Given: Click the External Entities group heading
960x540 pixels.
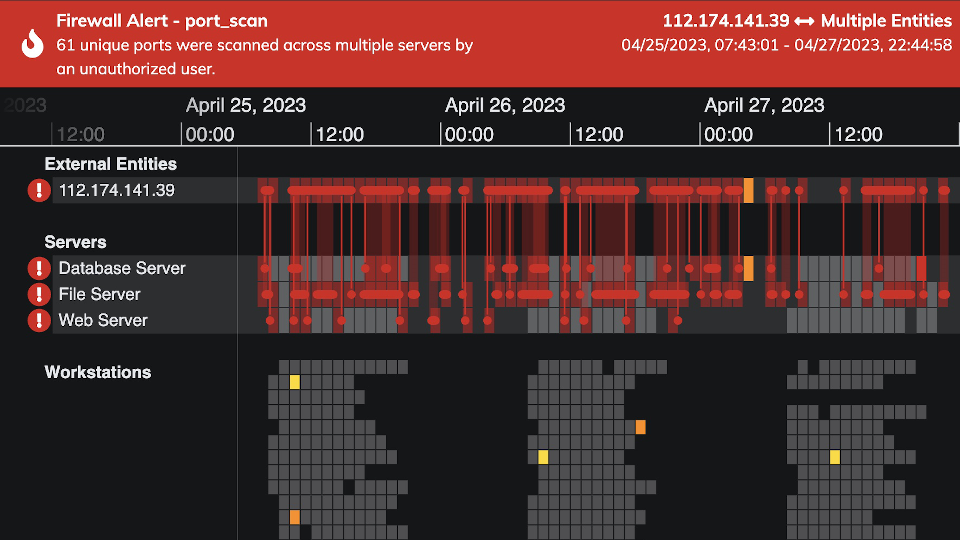Looking at the screenshot, I should (x=110, y=164).
